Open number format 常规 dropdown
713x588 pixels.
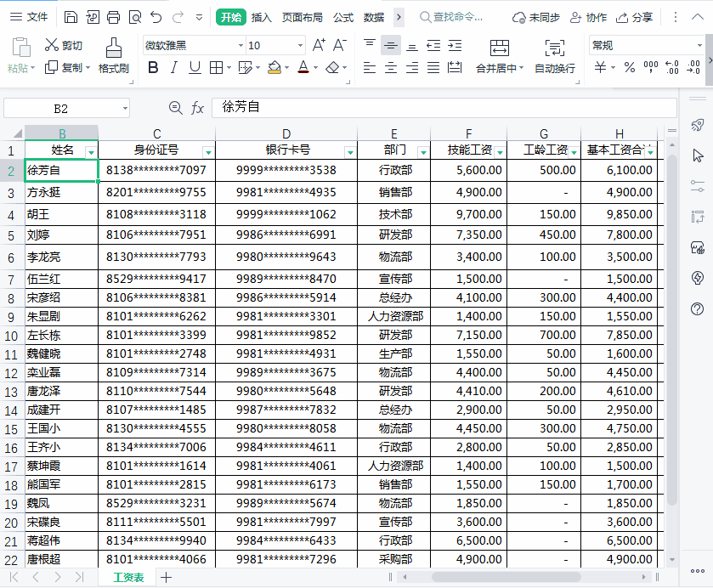click(699, 46)
